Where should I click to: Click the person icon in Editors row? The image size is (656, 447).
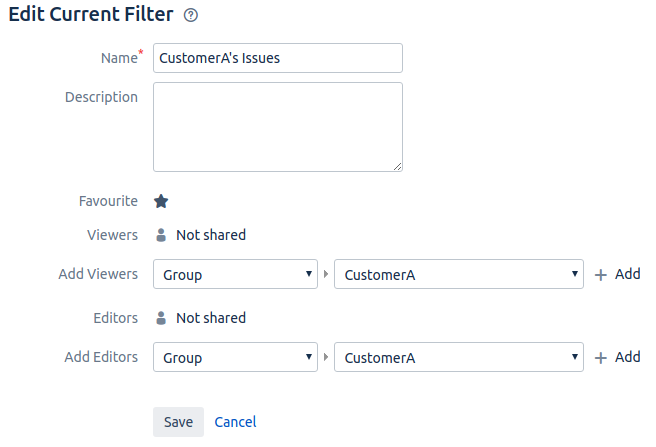pos(161,318)
